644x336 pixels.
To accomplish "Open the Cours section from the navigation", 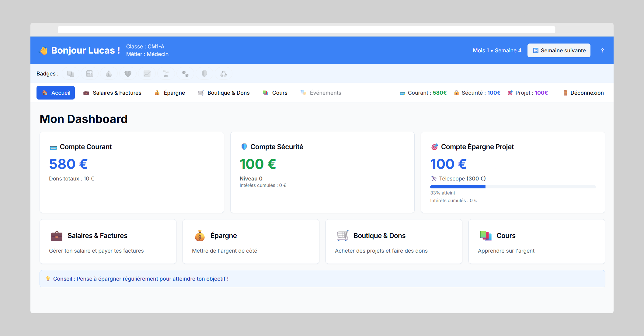I will (x=275, y=93).
